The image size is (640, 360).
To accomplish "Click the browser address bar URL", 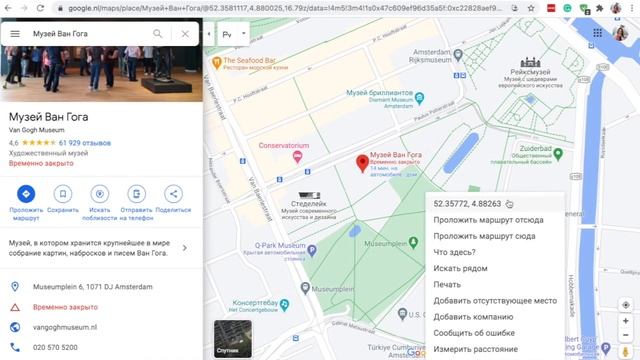I will coord(285,8).
